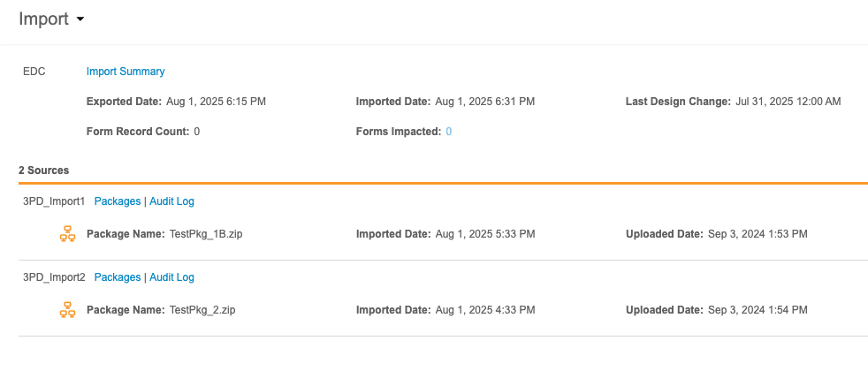View the Audit Log for 3PD_Import1
Viewport: 868px width, 371px height.
pyautogui.click(x=171, y=201)
